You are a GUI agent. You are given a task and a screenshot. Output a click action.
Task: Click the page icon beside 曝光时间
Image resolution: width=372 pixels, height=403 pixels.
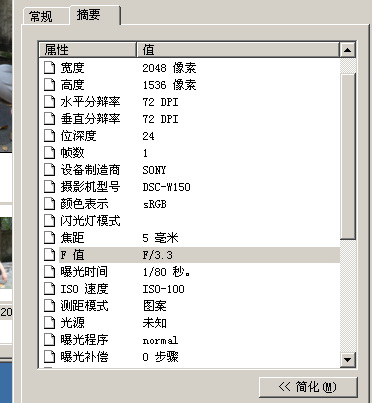click(x=49, y=272)
